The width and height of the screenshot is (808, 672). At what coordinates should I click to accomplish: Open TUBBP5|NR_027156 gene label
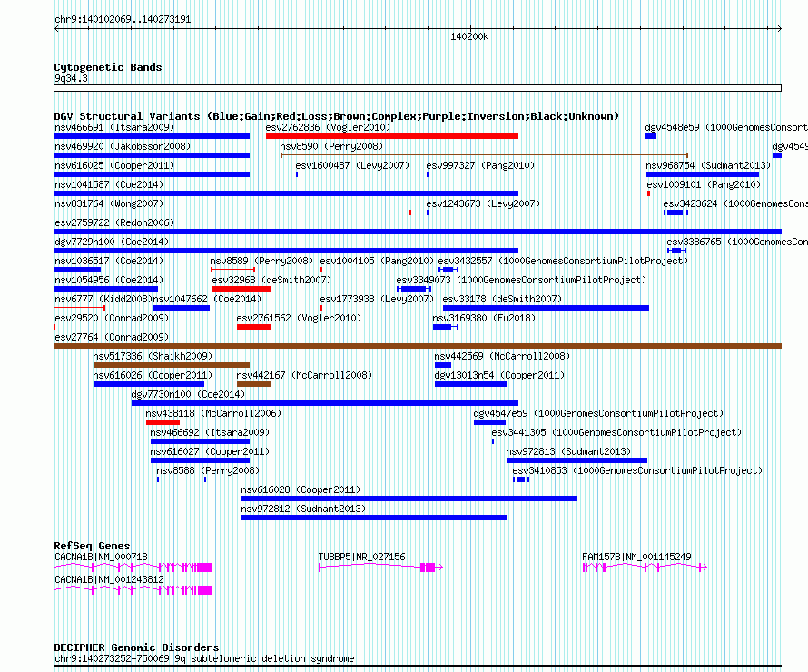[361, 557]
